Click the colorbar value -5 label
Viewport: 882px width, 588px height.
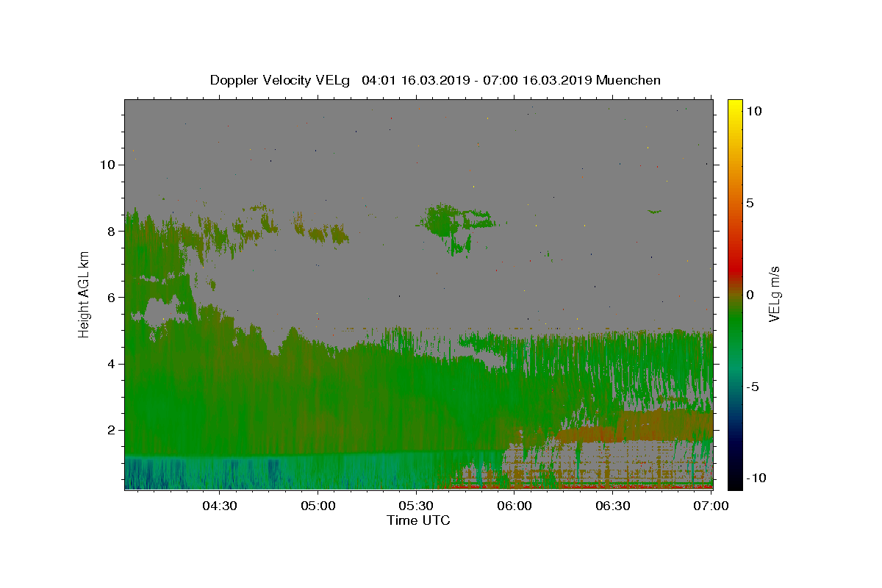[753, 387]
